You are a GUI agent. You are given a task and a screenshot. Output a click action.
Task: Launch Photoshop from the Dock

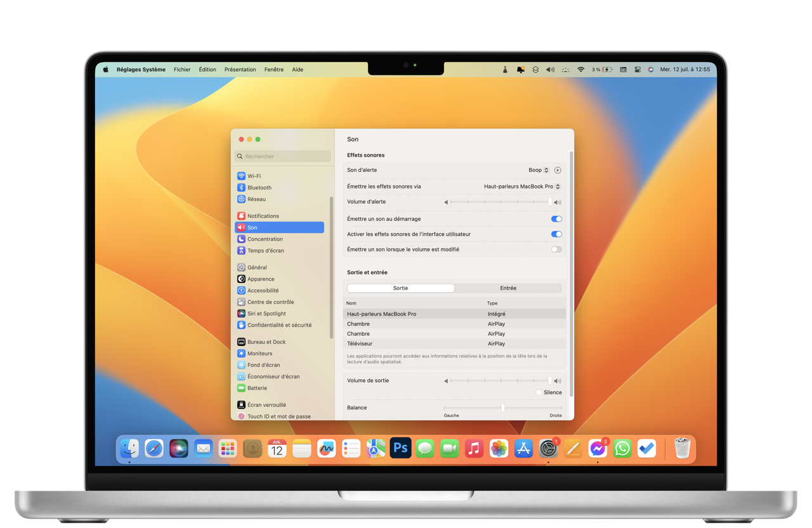(400, 448)
